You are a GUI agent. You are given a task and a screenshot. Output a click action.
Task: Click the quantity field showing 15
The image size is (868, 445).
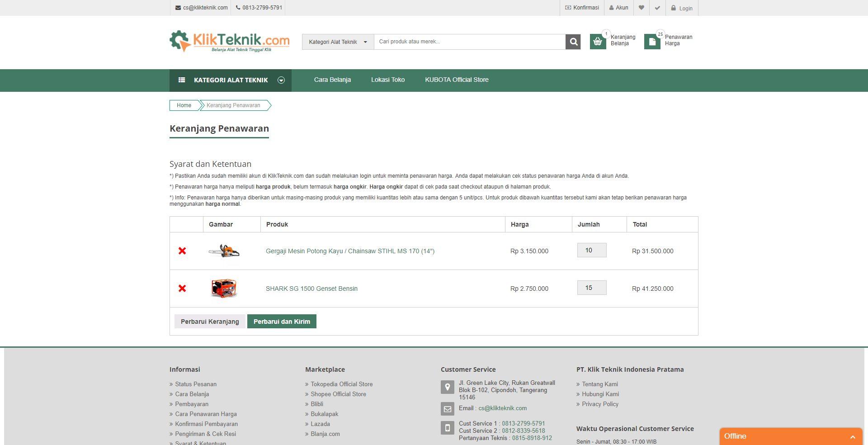click(x=592, y=288)
